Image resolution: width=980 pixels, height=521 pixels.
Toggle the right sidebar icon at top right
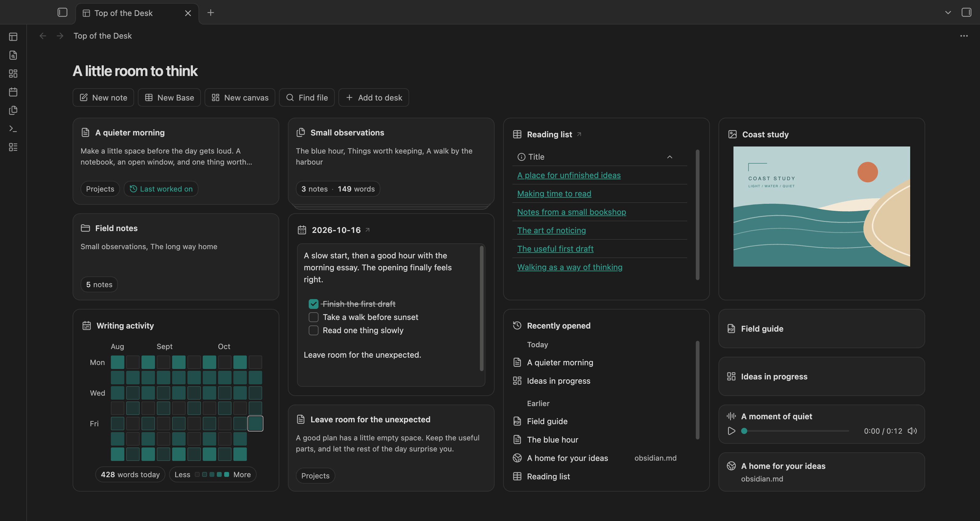(966, 13)
